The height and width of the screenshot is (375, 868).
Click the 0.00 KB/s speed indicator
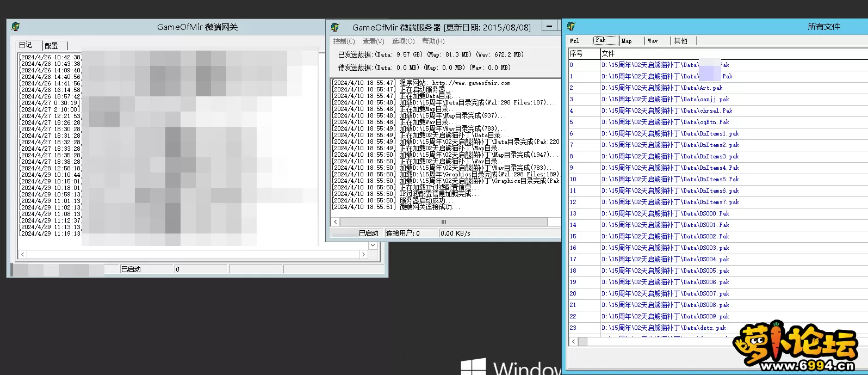pos(456,233)
